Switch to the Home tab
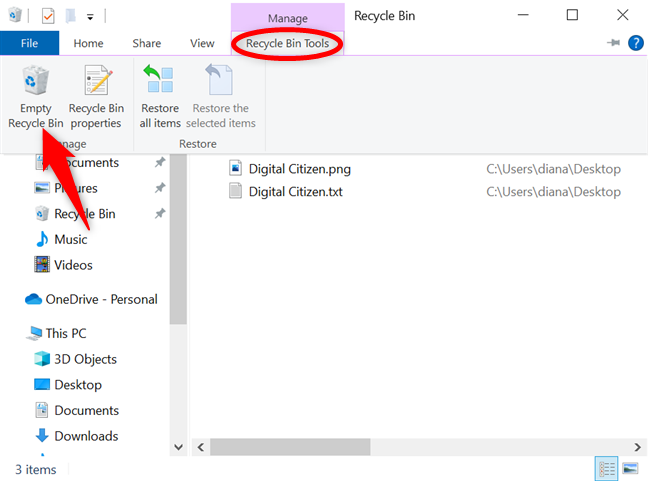This screenshot has height=481, width=648. coord(88,43)
